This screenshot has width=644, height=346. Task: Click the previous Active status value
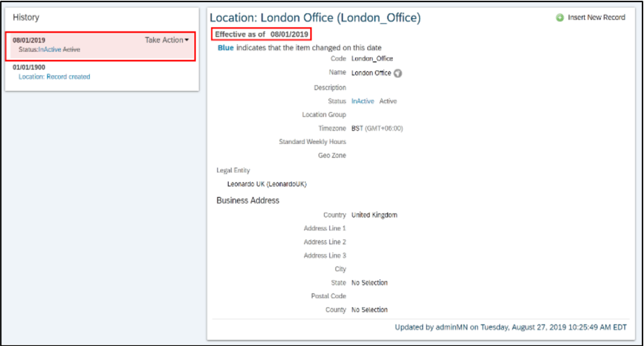(x=388, y=101)
